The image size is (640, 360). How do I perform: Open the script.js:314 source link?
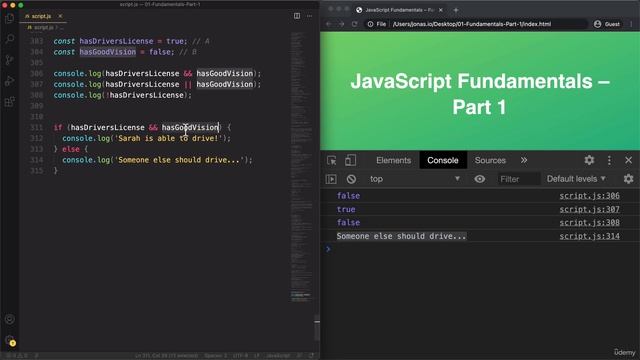click(589, 236)
